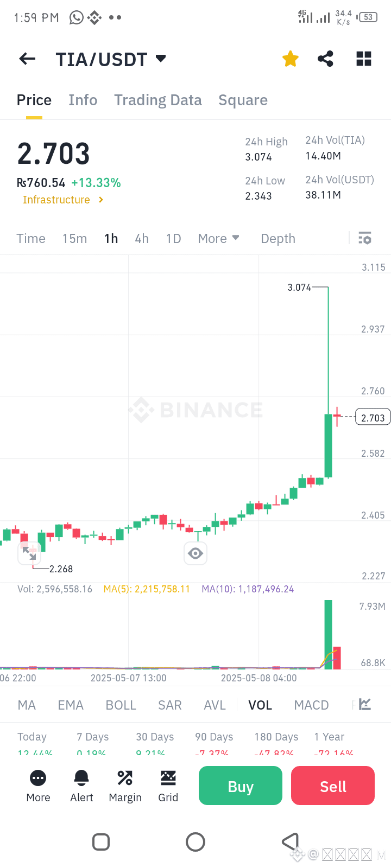Enable the MACD indicator
The image size is (391, 868).
311,705
